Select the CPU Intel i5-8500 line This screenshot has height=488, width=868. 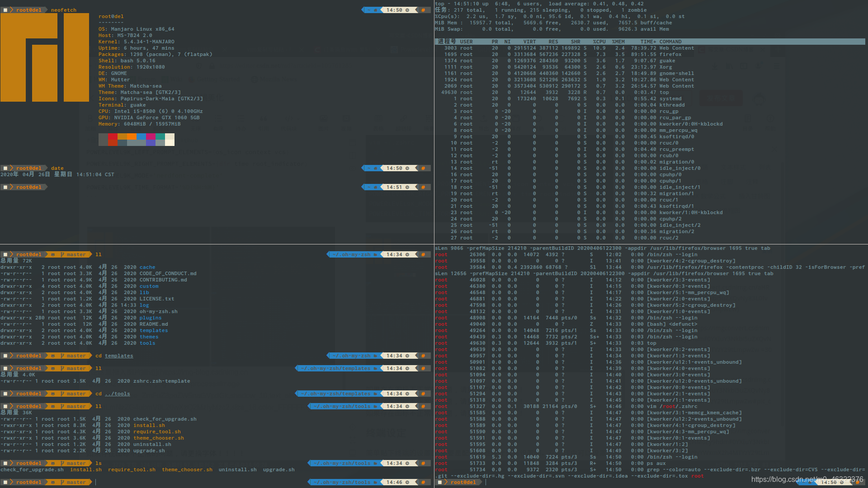click(151, 111)
